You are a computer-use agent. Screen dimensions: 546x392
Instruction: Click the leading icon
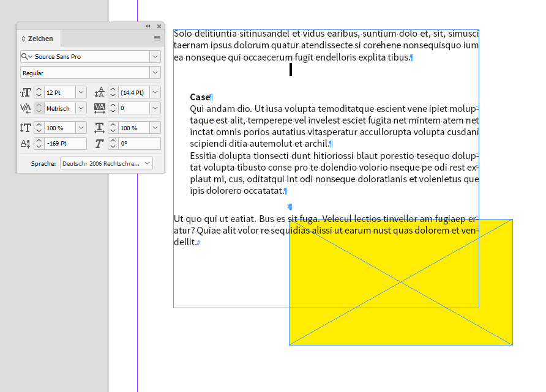[x=100, y=92]
